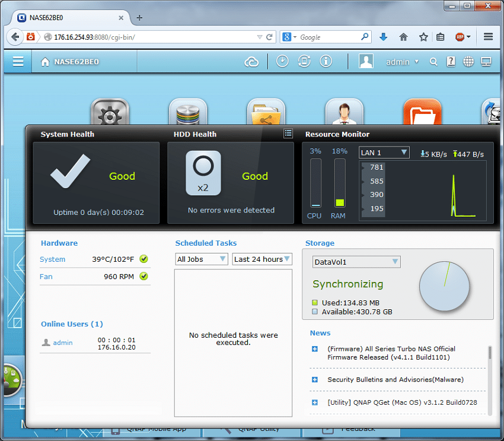504x441 pixels.
Task: Expand the QNAP QGet Utility news item
Action: (315, 403)
